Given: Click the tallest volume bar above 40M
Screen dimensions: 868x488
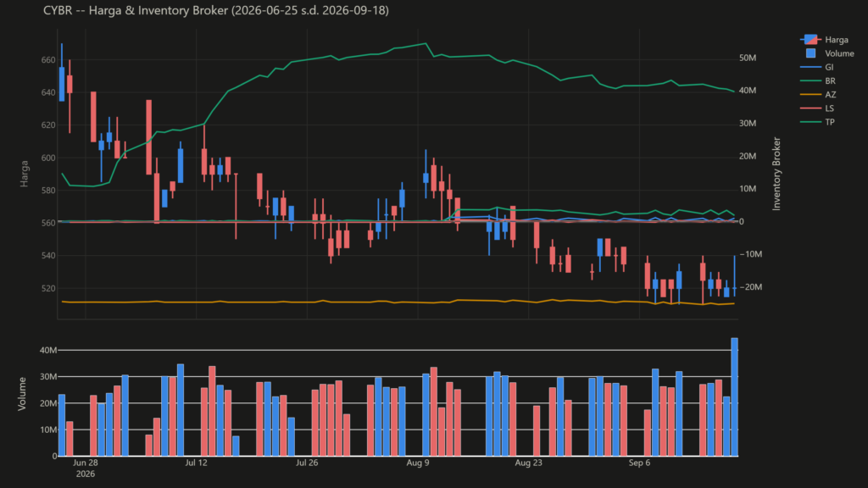Looking at the screenshot, I should [x=735, y=396].
